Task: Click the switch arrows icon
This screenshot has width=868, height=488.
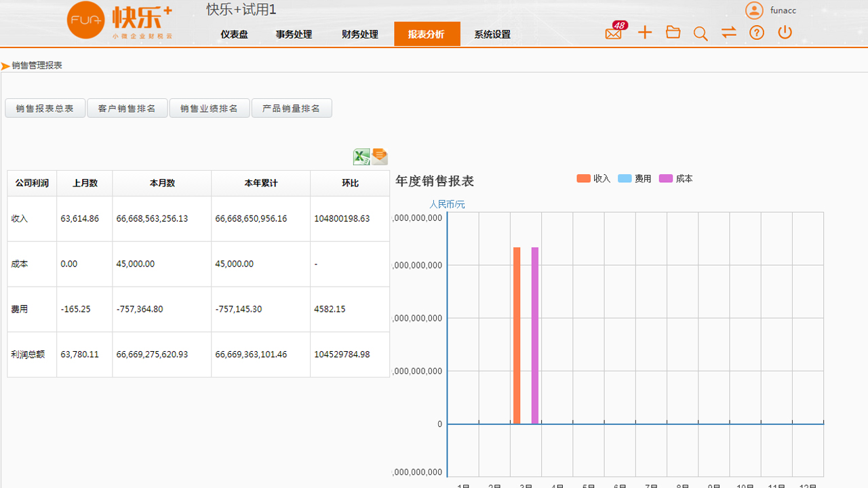Action: click(729, 33)
